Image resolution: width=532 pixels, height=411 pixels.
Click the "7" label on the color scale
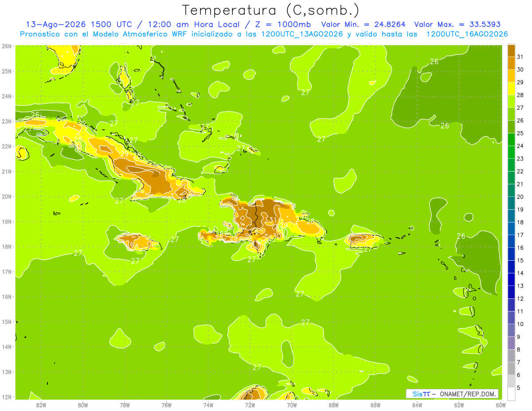pyautogui.click(x=519, y=362)
